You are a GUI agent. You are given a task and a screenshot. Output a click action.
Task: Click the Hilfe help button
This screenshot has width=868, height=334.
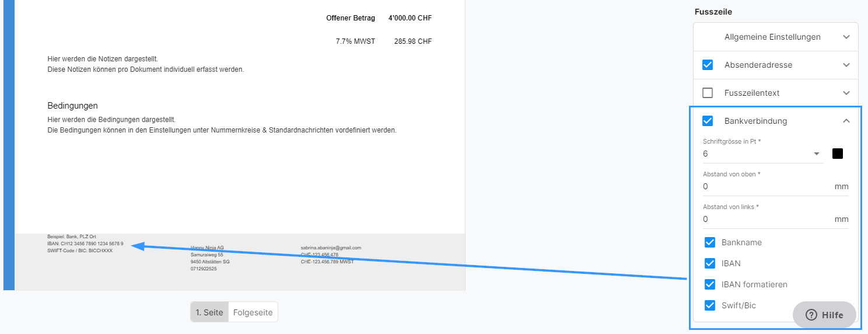pyautogui.click(x=824, y=315)
